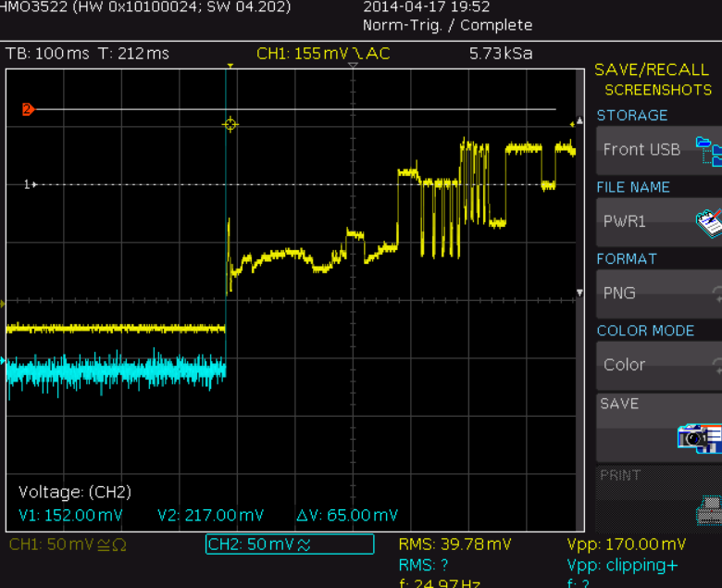Change the PNG format option
This screenshot has width=722, height=588.
659,294
